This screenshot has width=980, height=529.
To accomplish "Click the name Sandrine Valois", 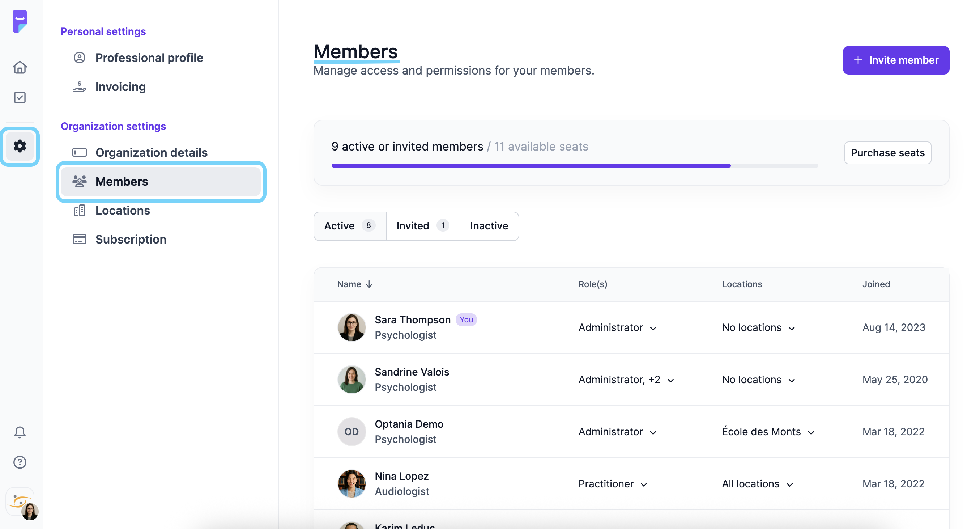I will [x=412, y=372].
